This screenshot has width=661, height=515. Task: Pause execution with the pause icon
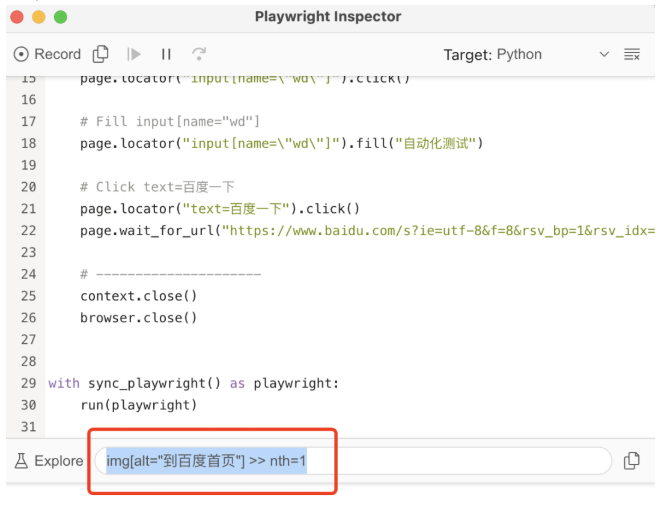tap(166, 54)
